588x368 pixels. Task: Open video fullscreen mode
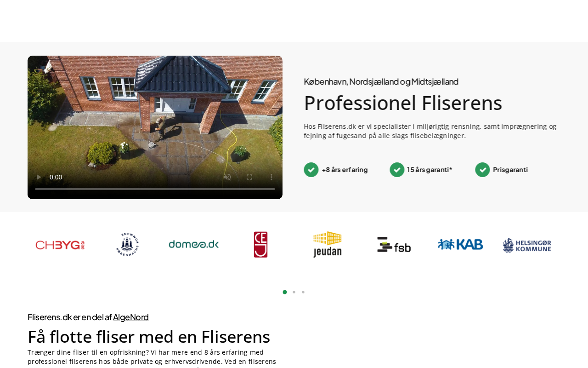[249, 177]
